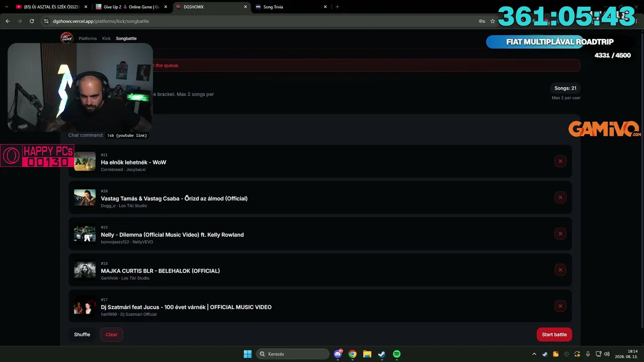Bookmark this page with the star icon
This screenshot has height=362, width=644.
tap(493, 21)
